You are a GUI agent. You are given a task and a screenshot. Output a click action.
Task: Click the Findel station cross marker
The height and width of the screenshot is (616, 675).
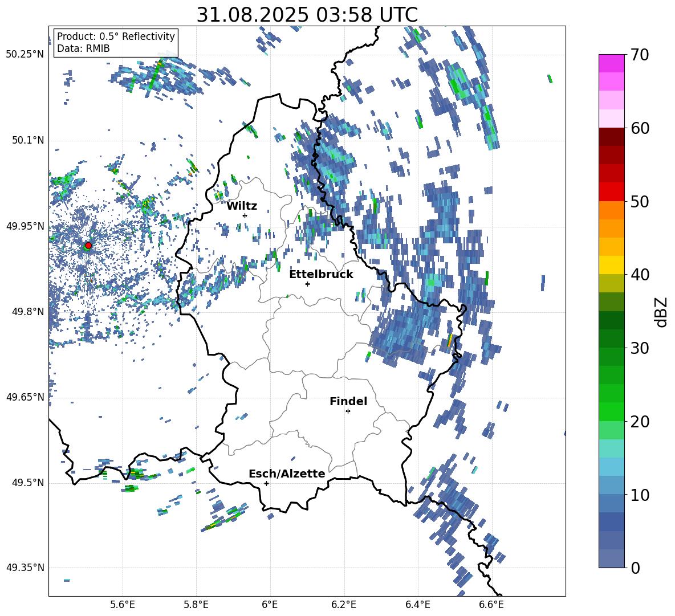pyautogui.click(x=348, y=411)
